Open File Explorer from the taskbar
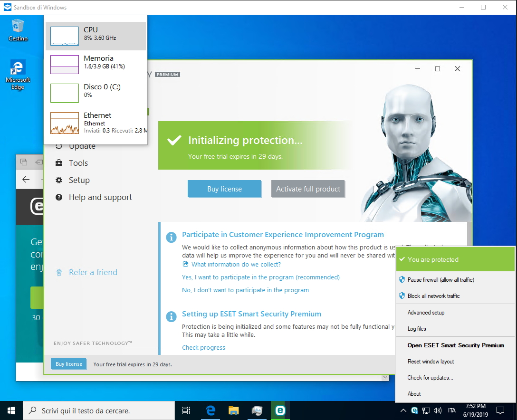 point(233,410)
